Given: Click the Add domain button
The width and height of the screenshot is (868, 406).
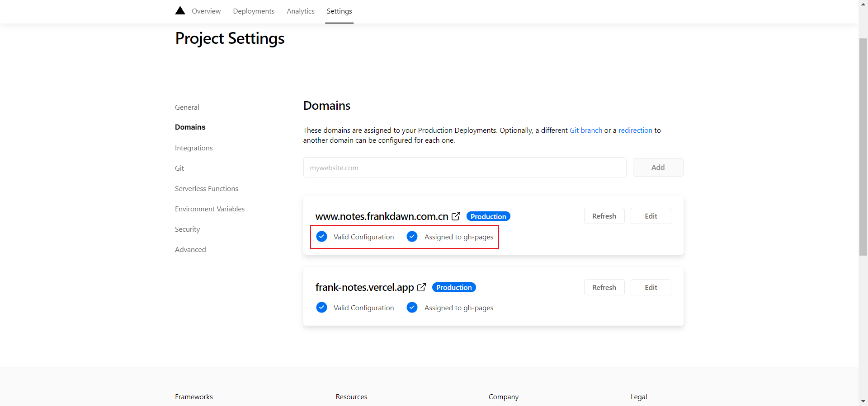Looking at the screenshot, I should (658, 168).
